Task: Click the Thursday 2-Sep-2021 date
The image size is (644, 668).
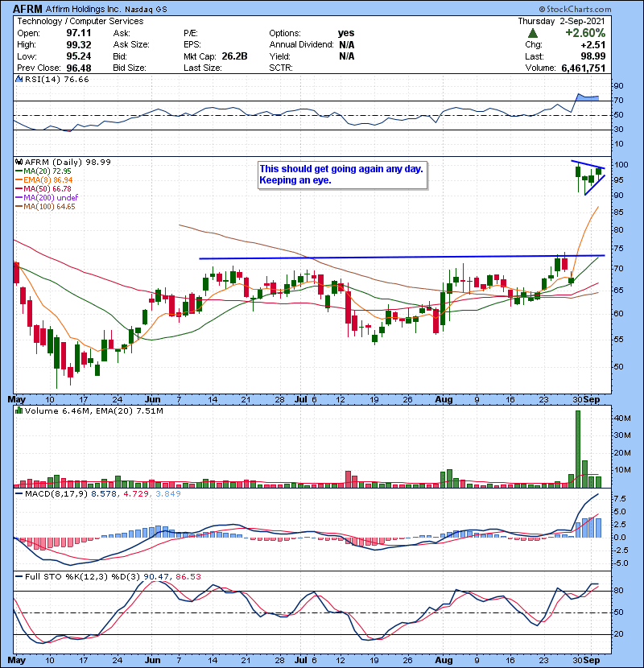Action: coord(561,21)
